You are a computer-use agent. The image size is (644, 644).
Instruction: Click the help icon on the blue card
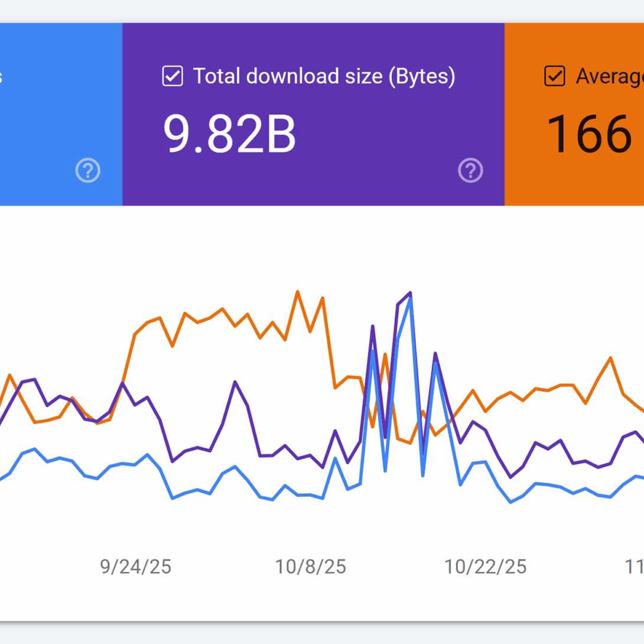point(87,171)
